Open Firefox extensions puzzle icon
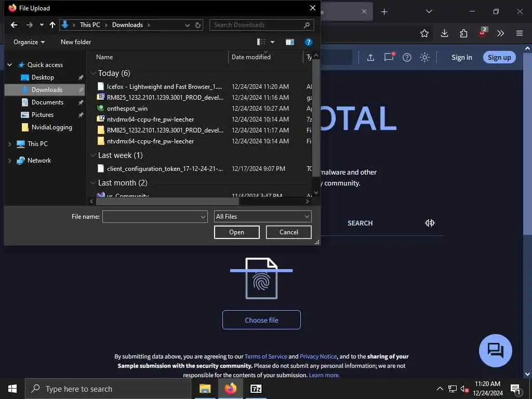 (x=463, y=33)
